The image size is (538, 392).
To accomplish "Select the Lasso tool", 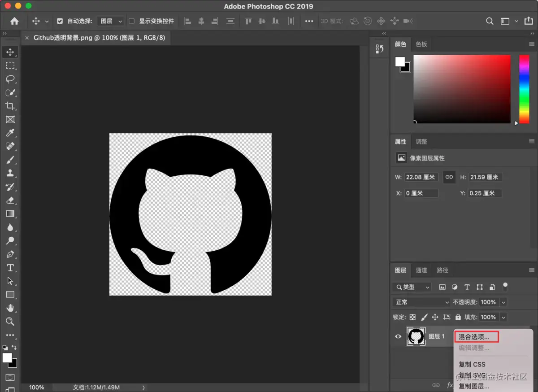I will click(10, 79).
